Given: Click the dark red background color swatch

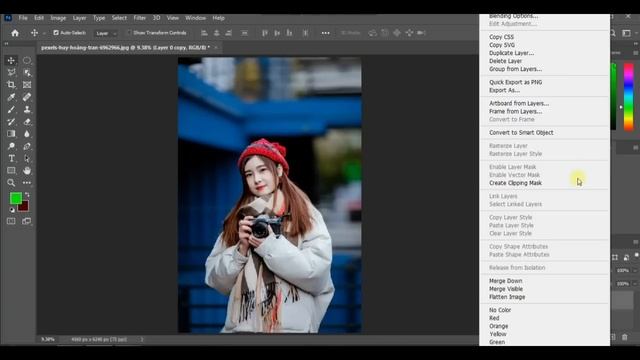Looking at the screenshot, I should [24, 207].
